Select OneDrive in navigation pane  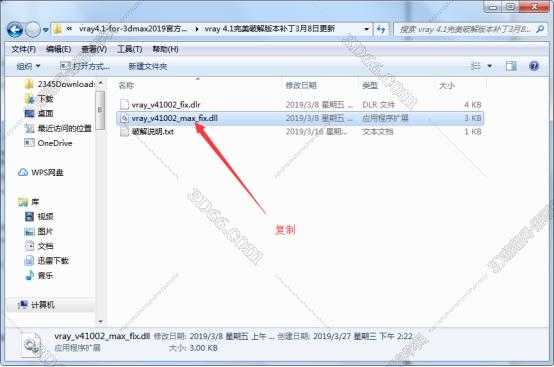(x=54, y=143)
